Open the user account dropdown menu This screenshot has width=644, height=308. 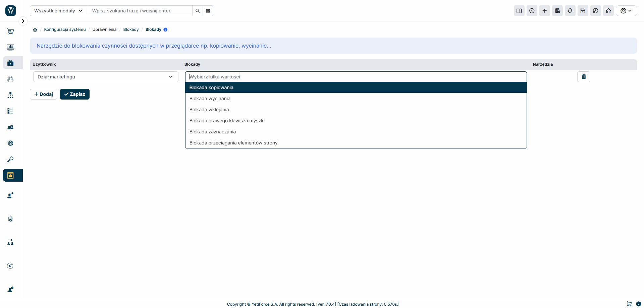(x=626, y=11)
